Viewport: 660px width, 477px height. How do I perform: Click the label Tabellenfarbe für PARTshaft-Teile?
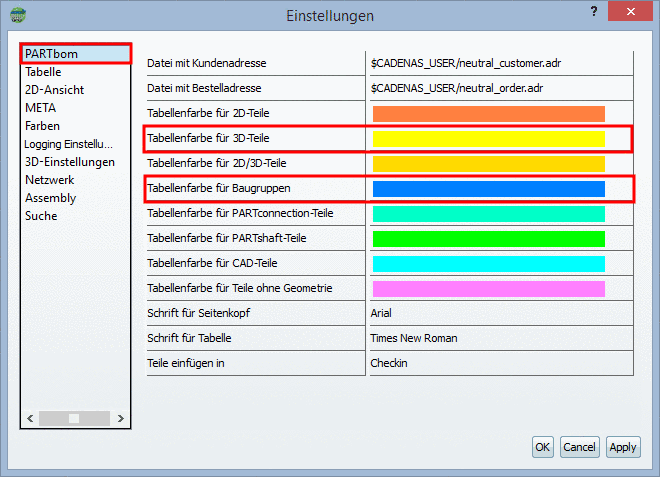226,238
